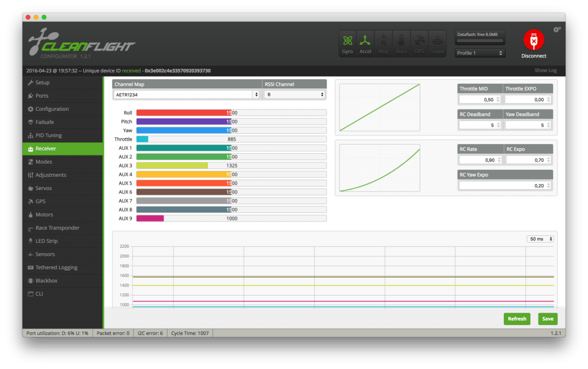This screenshot has width=588, height=369.
Task: Open the Setup tab
Action: point(63,83)
